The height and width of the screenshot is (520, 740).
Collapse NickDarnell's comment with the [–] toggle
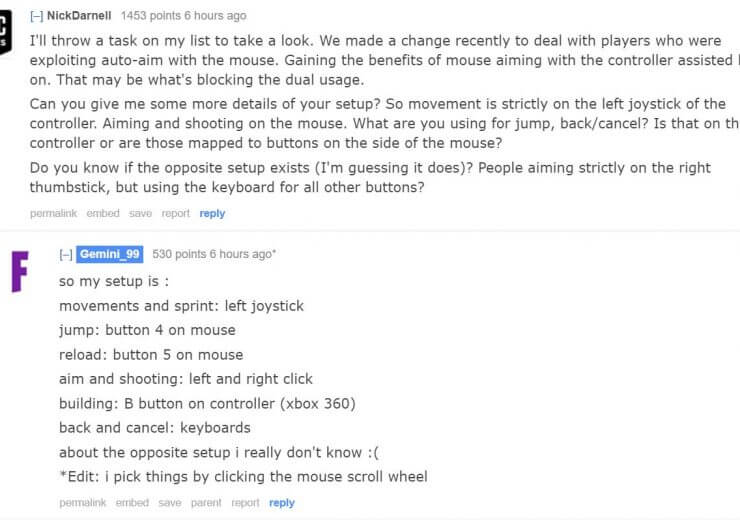click(x=36, y=16)
